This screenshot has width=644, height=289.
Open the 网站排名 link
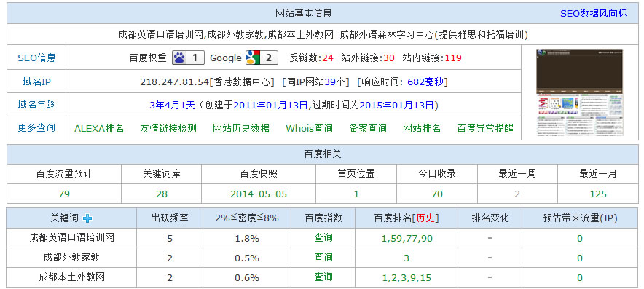[x=422, y=129]
